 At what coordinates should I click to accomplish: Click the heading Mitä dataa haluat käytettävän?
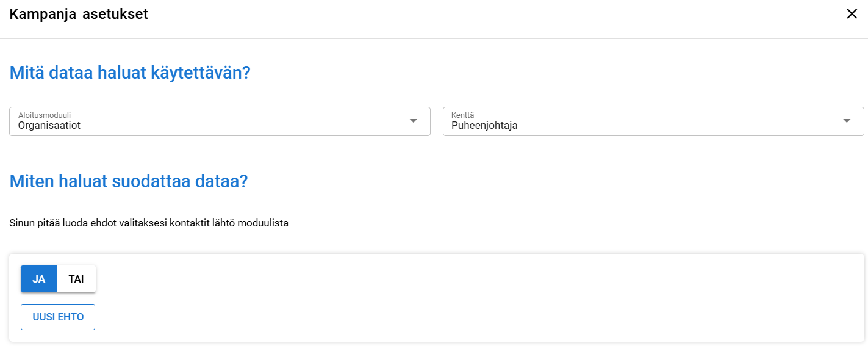[130, 73]
